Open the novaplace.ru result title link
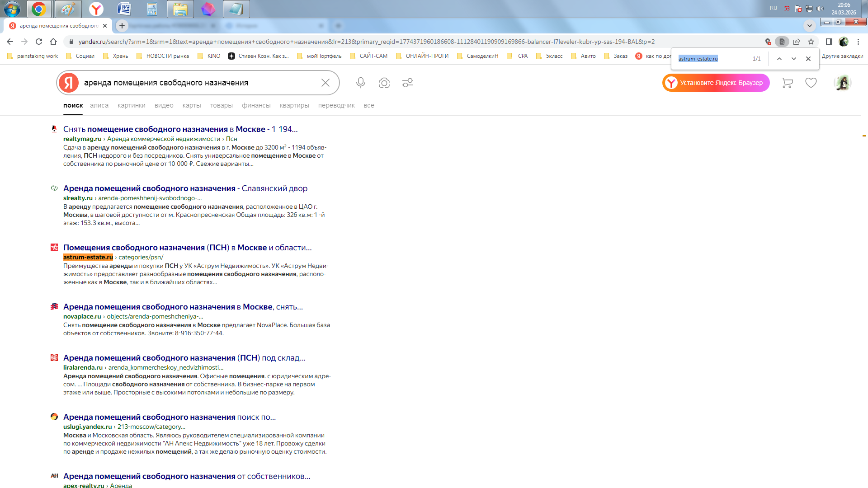Viewport: 868px width, 488px height. coord(183,307)
